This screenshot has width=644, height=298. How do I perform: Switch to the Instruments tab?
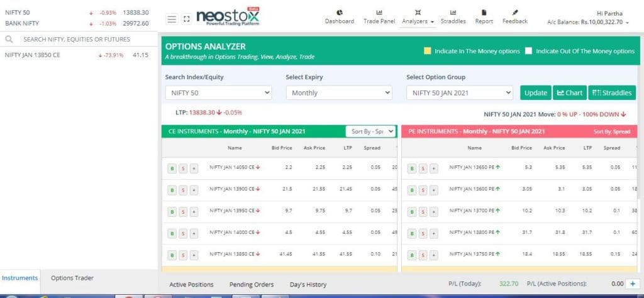(x=19, y=278)
